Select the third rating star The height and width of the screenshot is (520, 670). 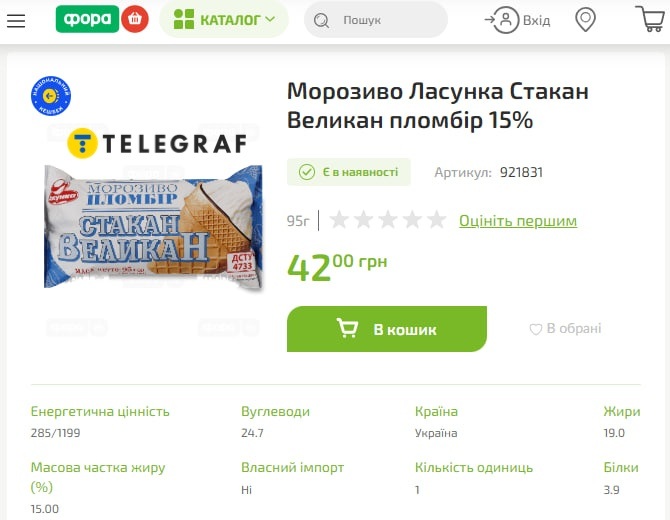(388, 220)
